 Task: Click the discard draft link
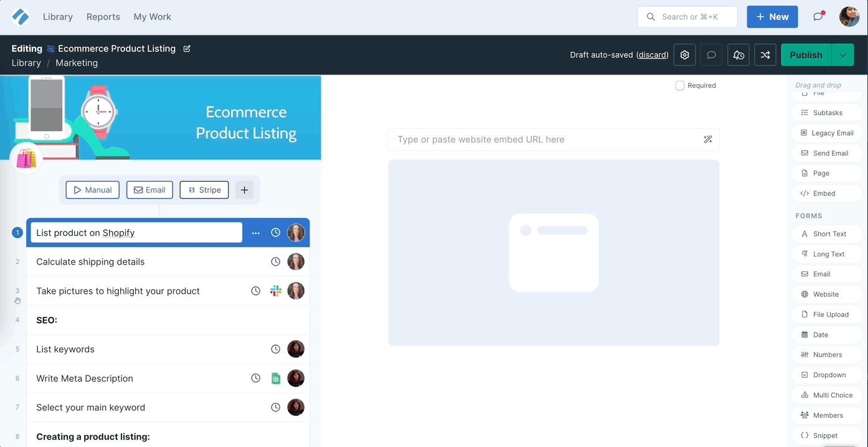point(653,55)
